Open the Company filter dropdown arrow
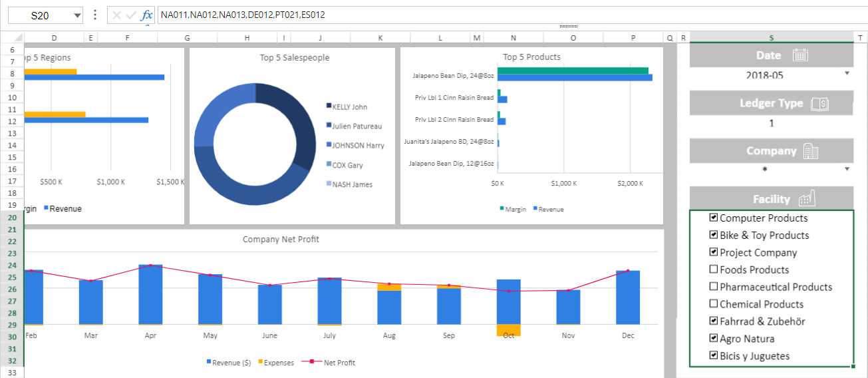 (847, 169)
